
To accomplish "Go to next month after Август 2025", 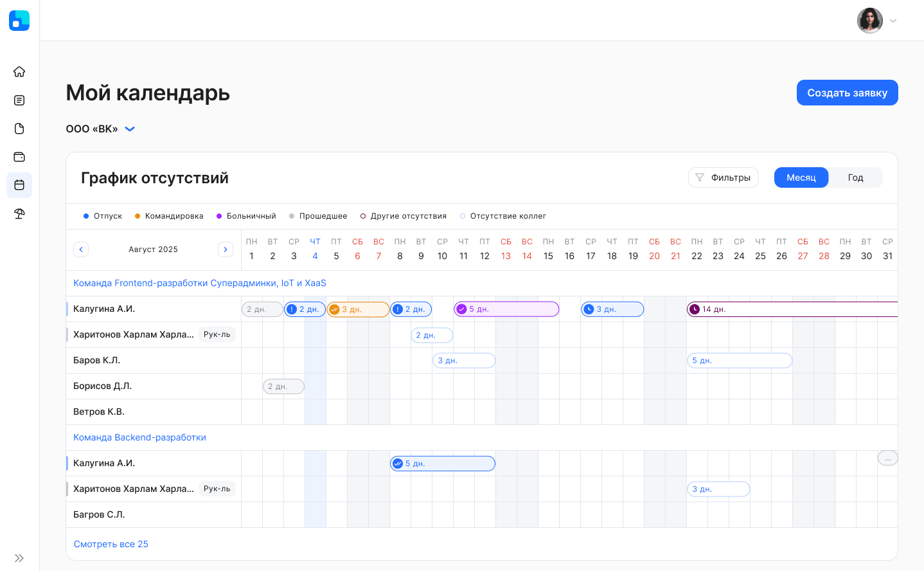I will click(x=226, y=249).
